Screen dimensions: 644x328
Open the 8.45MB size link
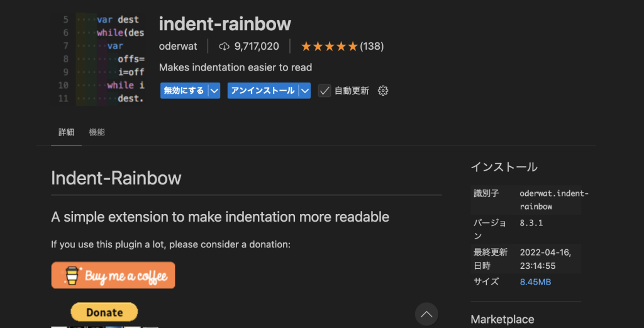click(x=535, y=282)
